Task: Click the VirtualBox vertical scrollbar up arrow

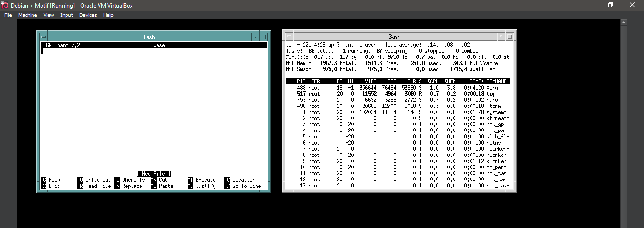Action: pos(624,22)
